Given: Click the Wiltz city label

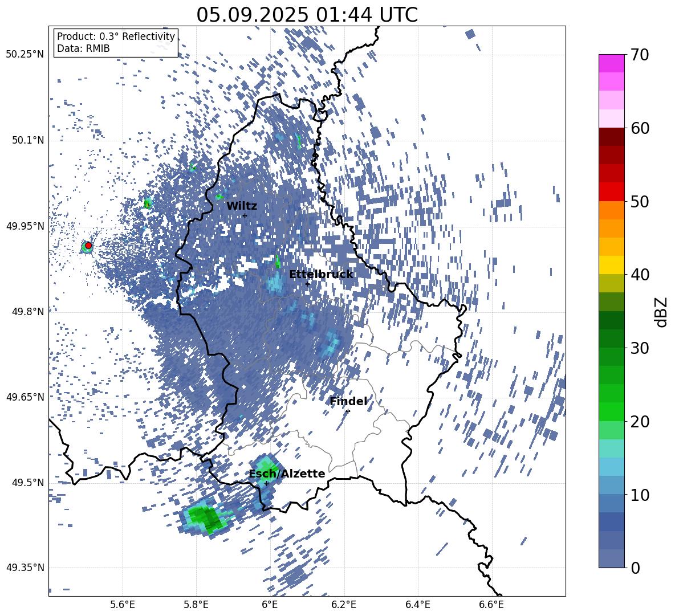Looking at the screenshot, I should tap(242, 206).
